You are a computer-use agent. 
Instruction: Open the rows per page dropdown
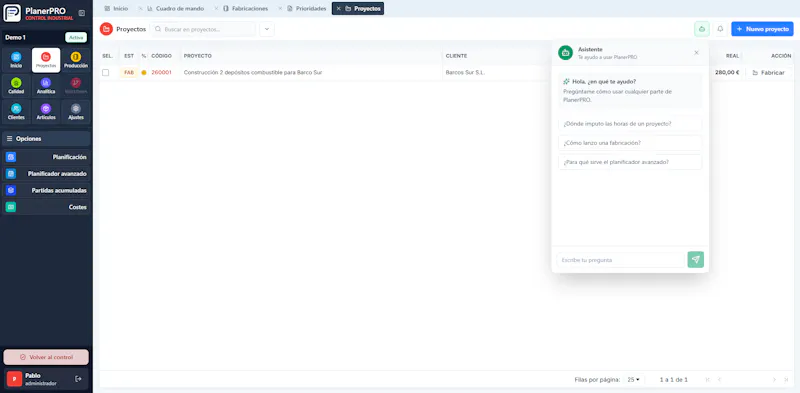634,380
